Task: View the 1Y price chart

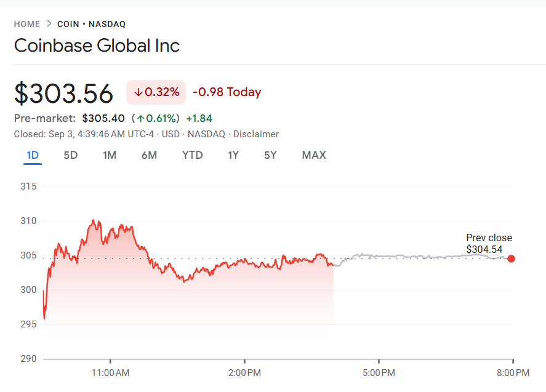Action: click(233, 155)
